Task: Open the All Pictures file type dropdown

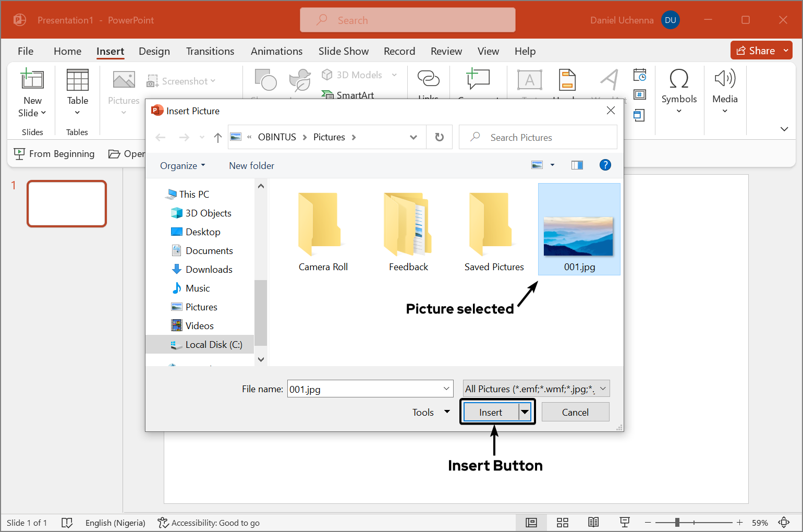Action: (536, 389)
